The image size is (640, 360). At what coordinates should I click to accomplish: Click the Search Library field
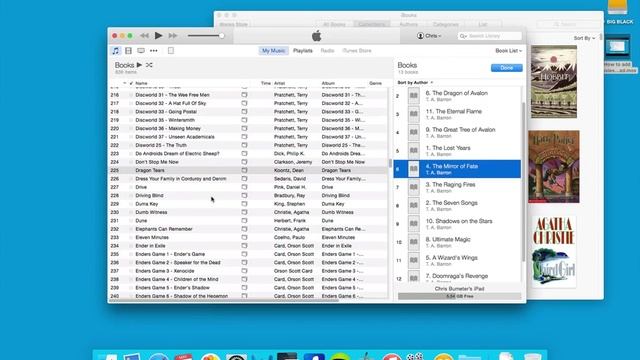(x=490, y=36)
